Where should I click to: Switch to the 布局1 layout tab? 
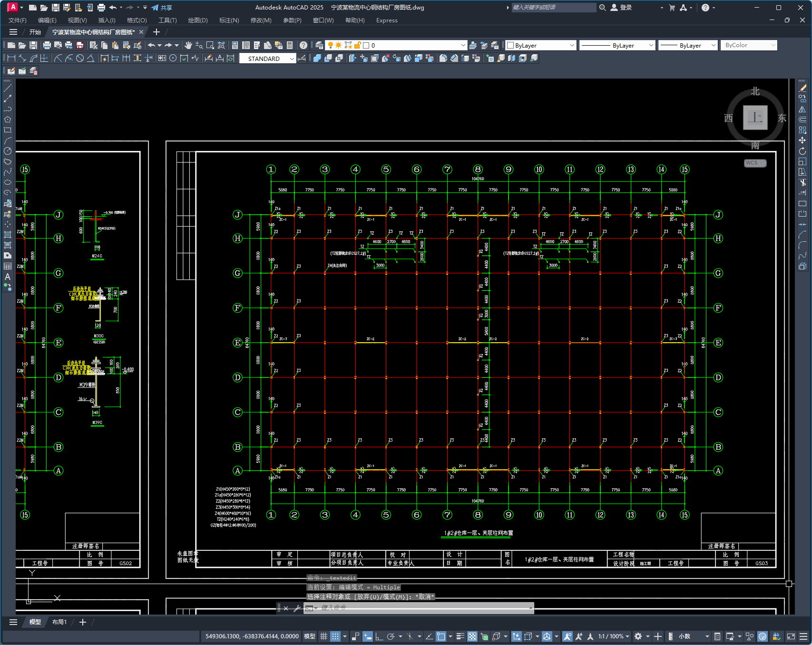(x=59, y=622)
